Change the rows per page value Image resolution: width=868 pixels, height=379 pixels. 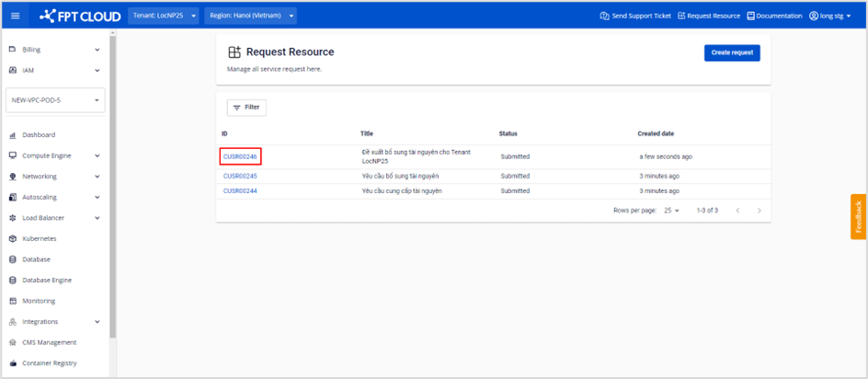click(x=671, y=211)
